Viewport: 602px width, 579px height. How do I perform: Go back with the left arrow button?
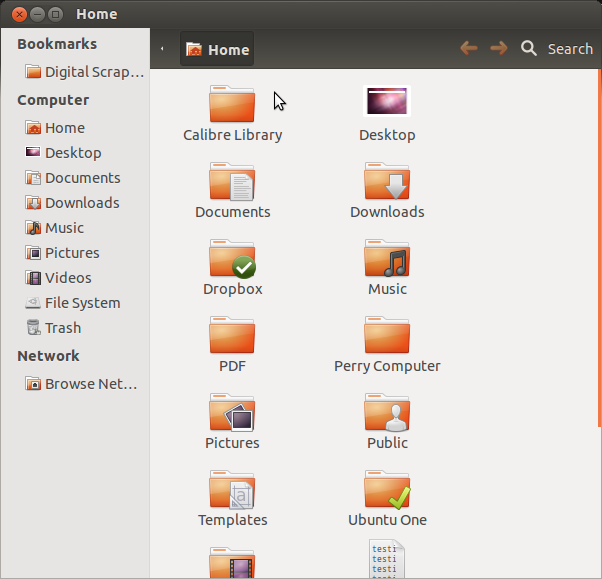point(469,48)
